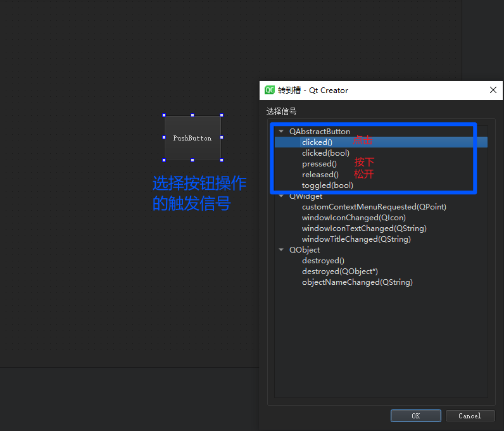
Task: Select the destroyed(QObject*) signal
Action: coord(340,272)
